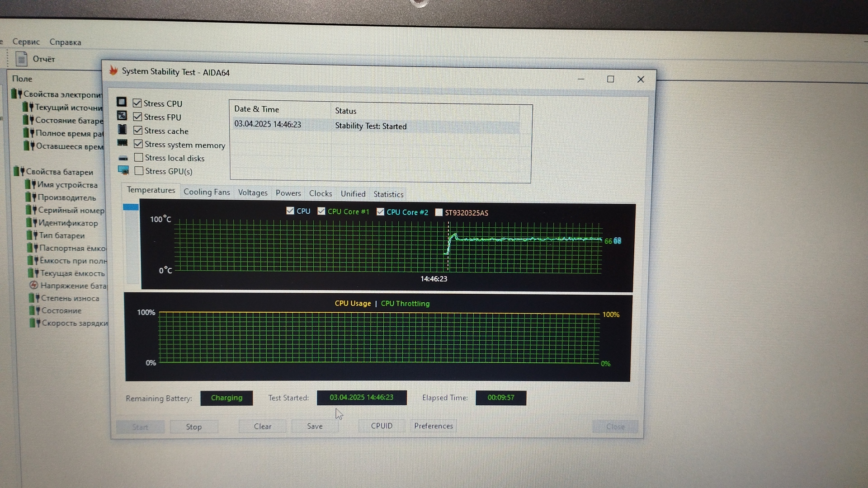
Task: Toggle CPU Core #1 graph checkbox
Action: tap(321, 211)
